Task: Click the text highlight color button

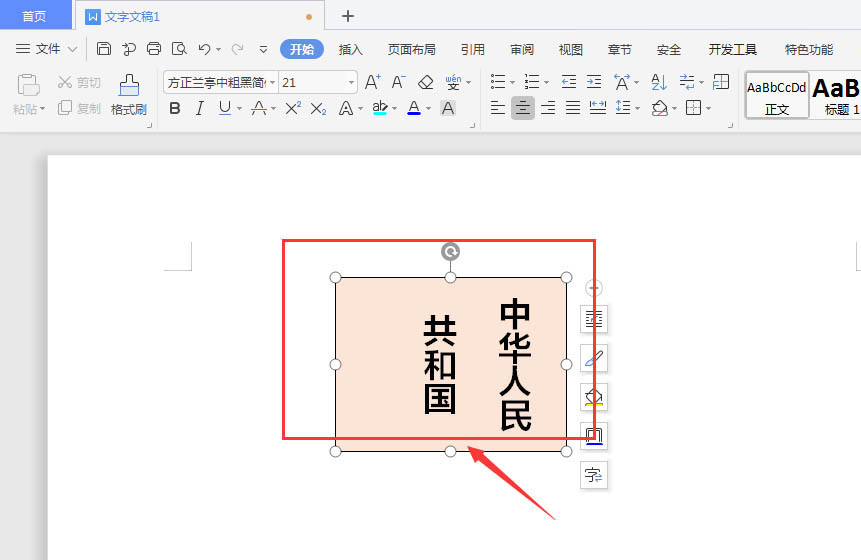Action: [x=379, y=108]
